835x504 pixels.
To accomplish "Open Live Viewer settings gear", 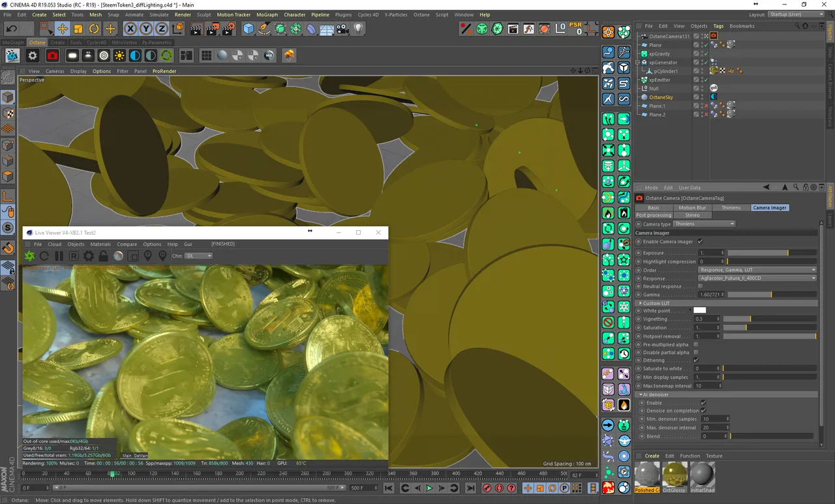I will click(89, 256).
